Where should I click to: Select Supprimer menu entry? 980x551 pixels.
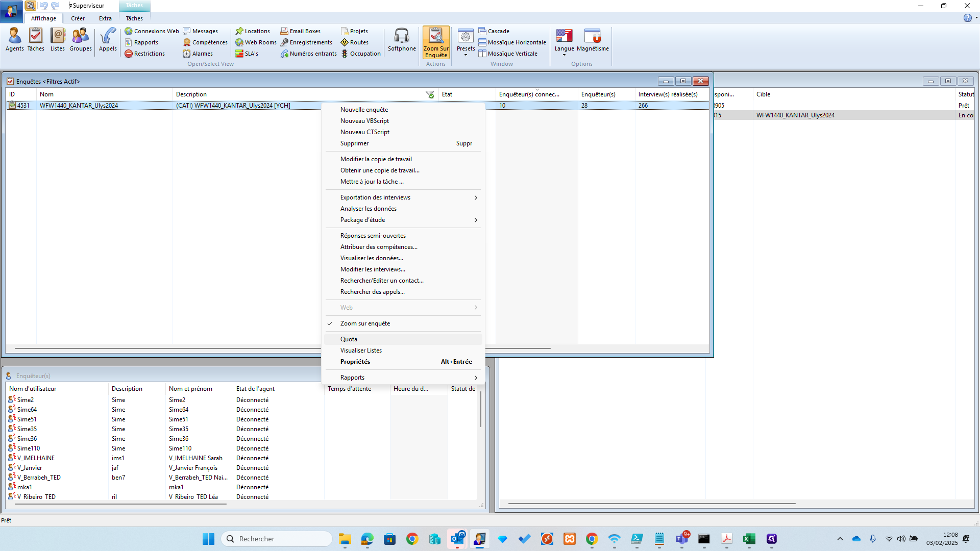coord(403,143)
